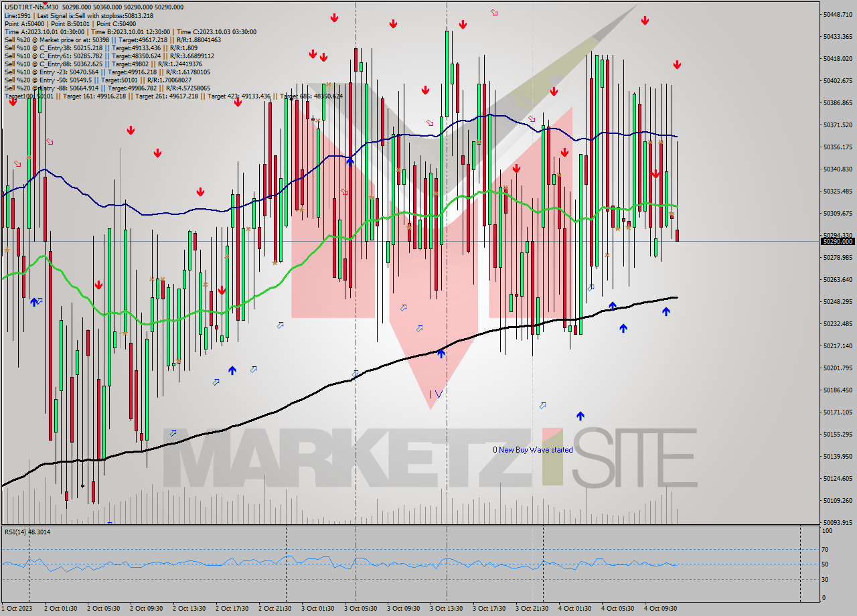Click the 'Target100: 50101' targets line

click(x=173, y=96)
